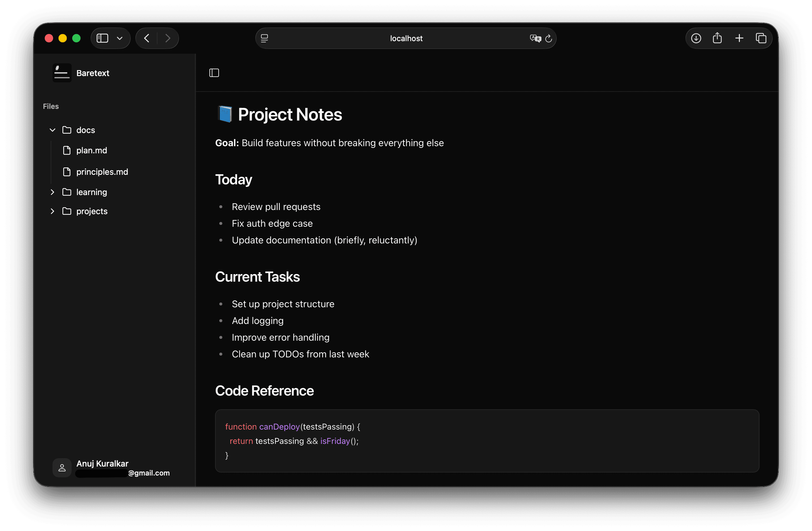
Task: Reload the localhost page
Action: [x=549, y=38]
